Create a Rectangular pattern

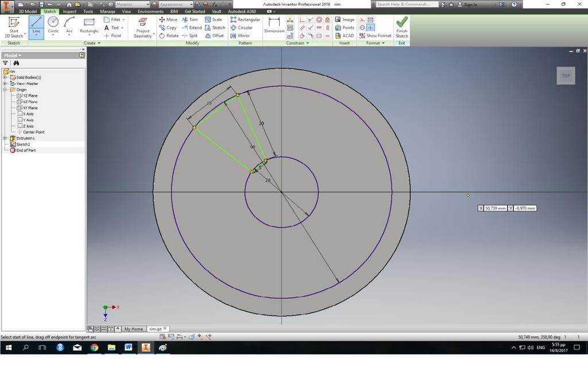[x=245, y=20]
